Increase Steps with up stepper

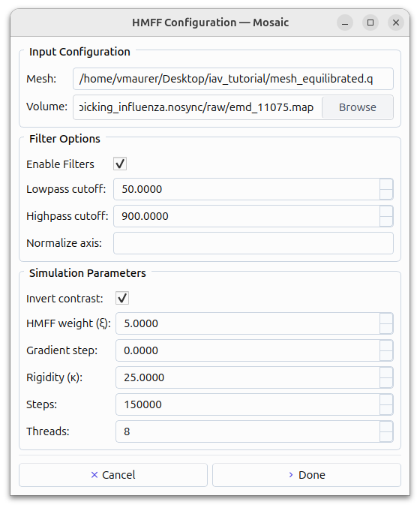coord(386,399)
